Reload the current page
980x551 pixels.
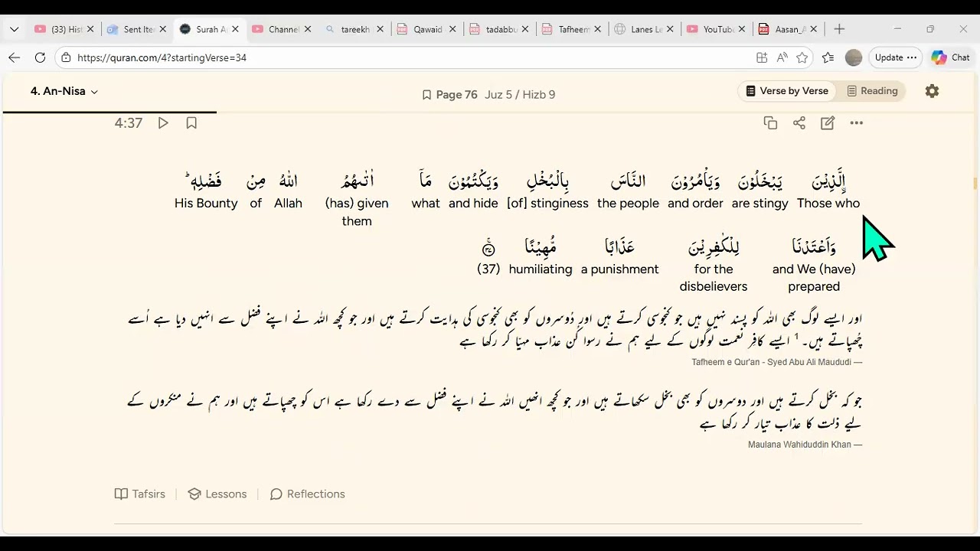tap(40, 57)
